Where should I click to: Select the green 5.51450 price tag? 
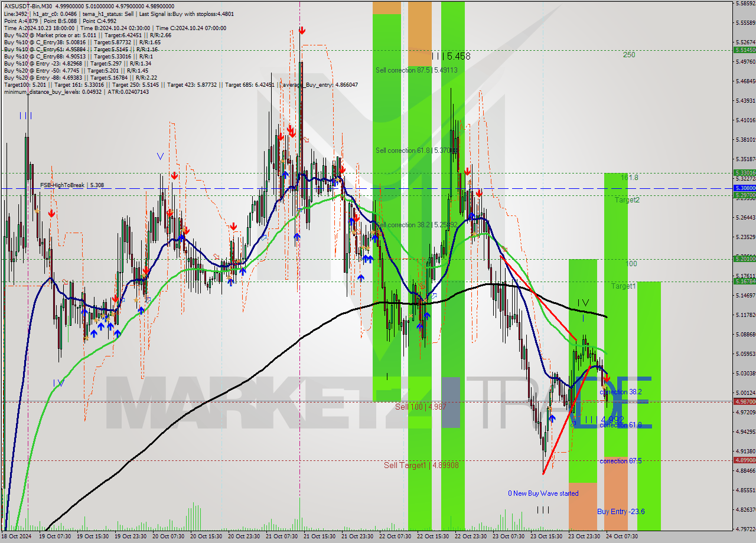pyautogui.click(x=744, y=50)
